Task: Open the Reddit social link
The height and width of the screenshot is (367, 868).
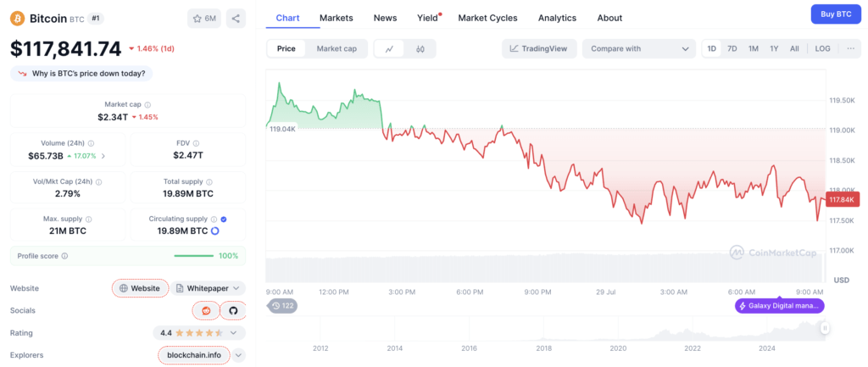Action: [206, 310]
